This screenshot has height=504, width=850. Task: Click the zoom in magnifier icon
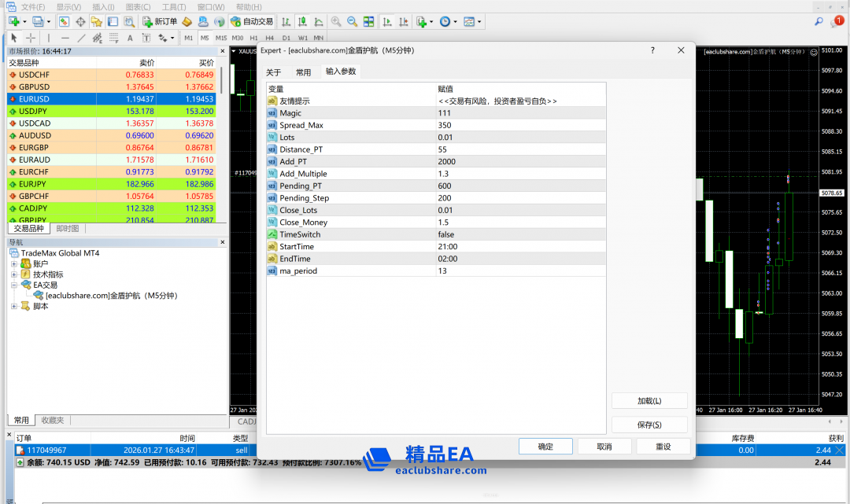(336, 22)
